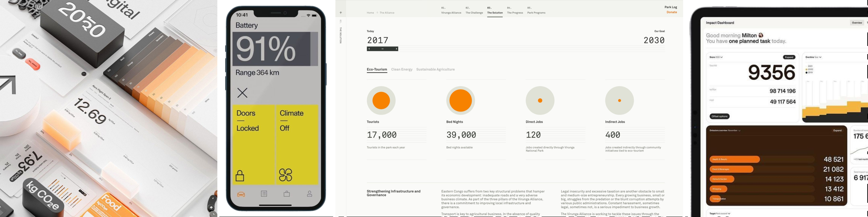Click the Health & Beauty emissions bar
The height and width of the screenshot is (217, 868).
click(x=735, y=159)
